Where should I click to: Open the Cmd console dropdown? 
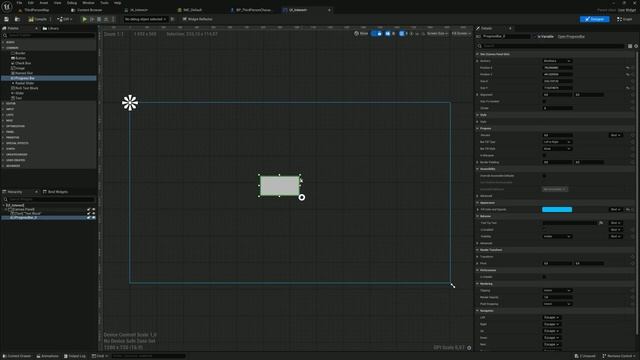[x=100, y=356]
